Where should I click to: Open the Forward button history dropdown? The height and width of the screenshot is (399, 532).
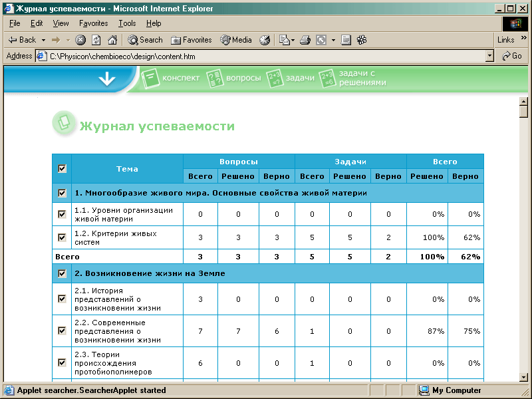click(x=68, y=40)
